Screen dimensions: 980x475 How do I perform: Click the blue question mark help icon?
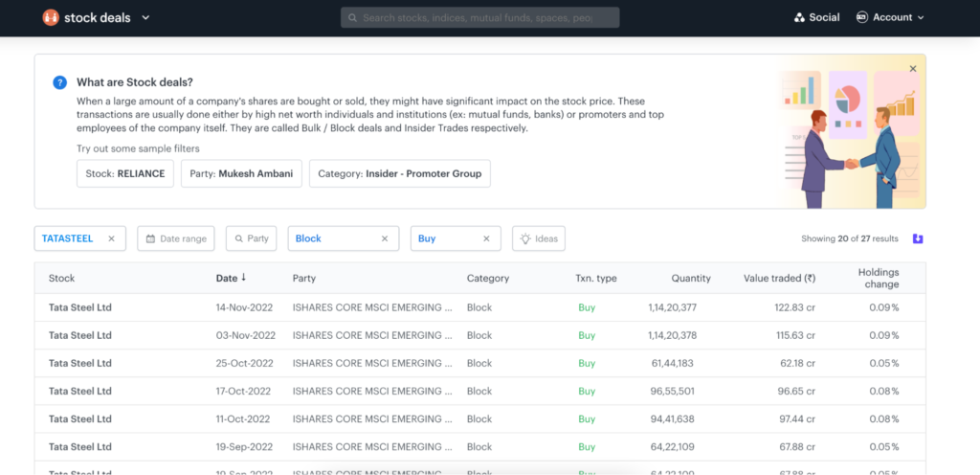pyautogui.click(x=59, y=82)
